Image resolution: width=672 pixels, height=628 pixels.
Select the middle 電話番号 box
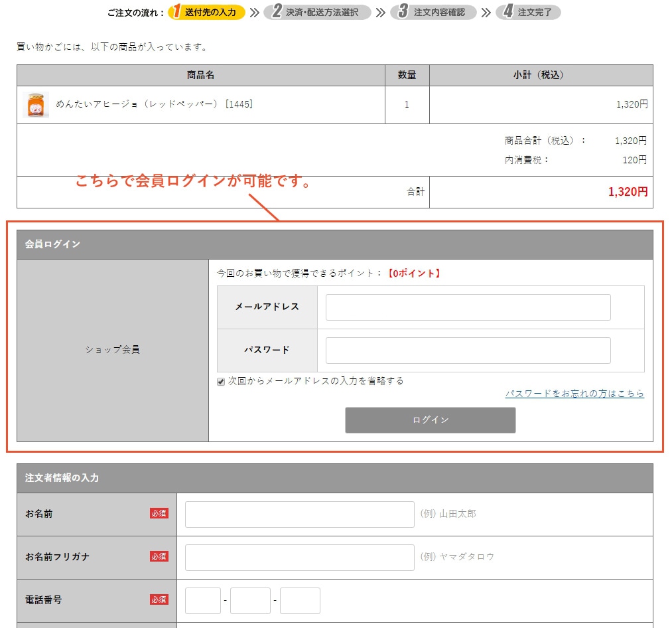click(x=250, y=601)
